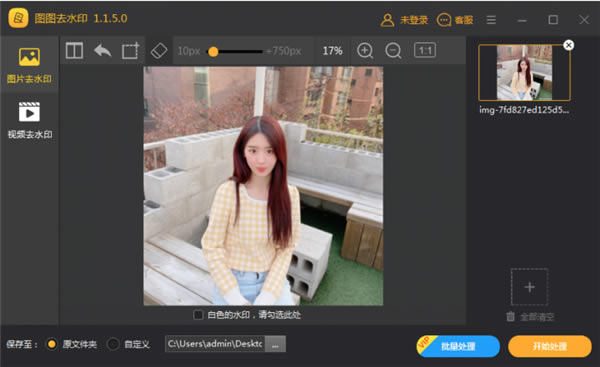Viewport: 600px width, 367px height.
Task: Click the save path input field
Action: point(215,344)
